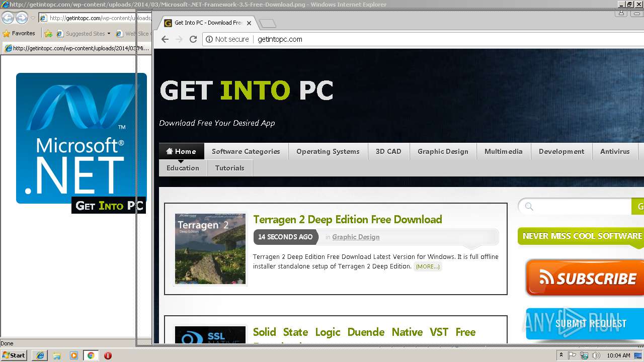Click Chrome forward arrow
This screenshot has height=362, width=644.
tap(179, 39)
